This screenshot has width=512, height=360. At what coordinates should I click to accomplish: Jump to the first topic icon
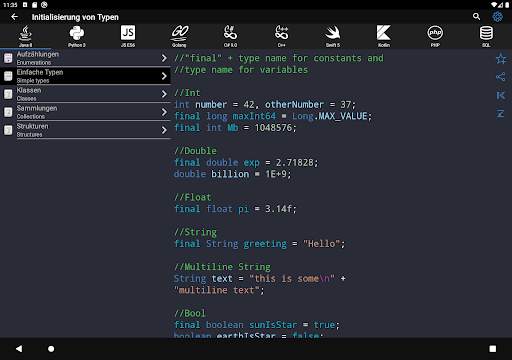tap(501, 95)
